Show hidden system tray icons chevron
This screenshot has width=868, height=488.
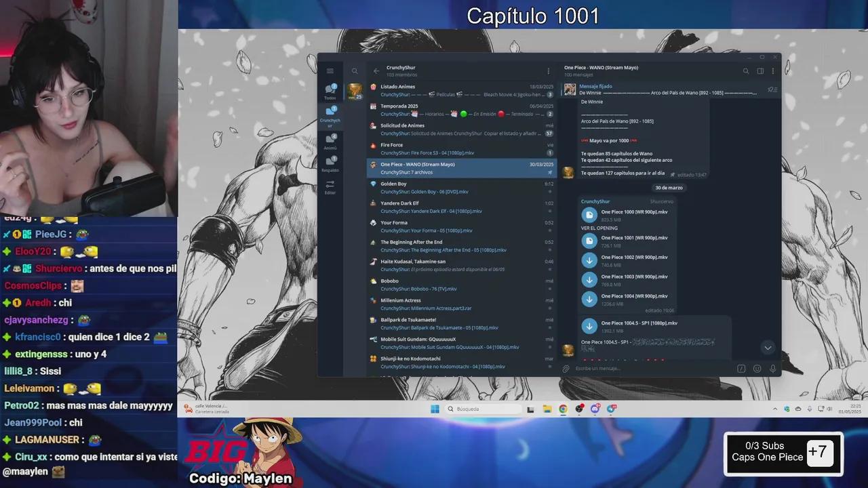(775, 409)
